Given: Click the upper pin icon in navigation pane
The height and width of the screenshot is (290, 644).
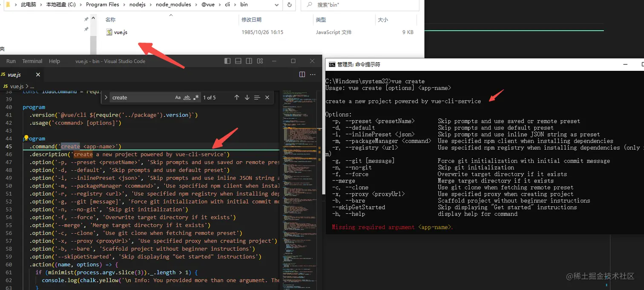Looking at the screenshot, I should (x=86, y=19).
